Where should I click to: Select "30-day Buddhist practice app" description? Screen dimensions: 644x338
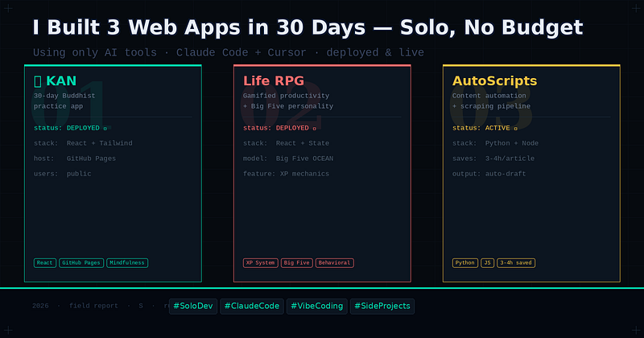[64, 101]
